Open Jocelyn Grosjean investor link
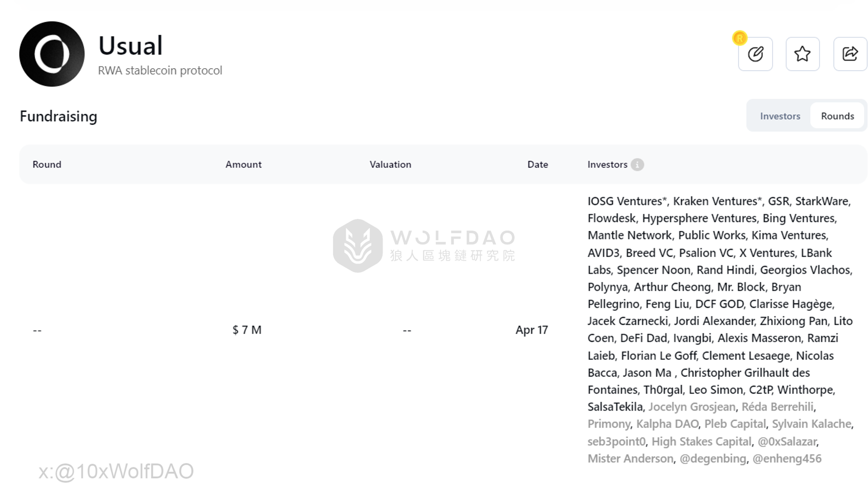 (692, 407)
